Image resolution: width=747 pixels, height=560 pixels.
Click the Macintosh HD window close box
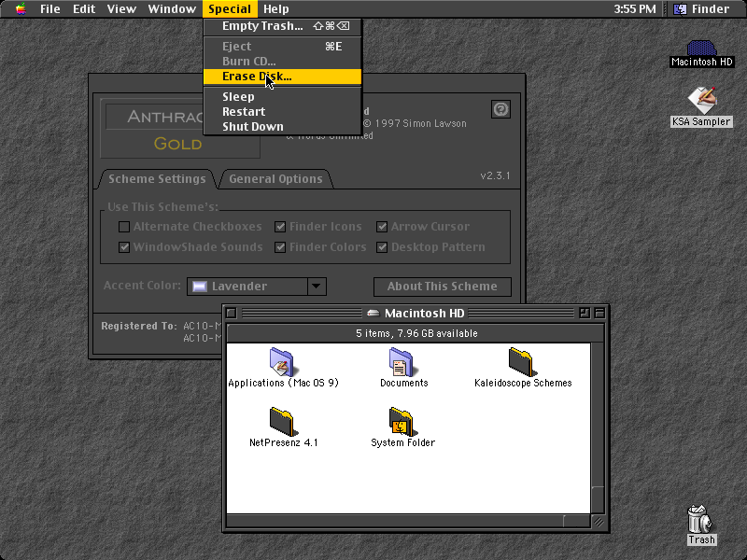click(231, 313)
